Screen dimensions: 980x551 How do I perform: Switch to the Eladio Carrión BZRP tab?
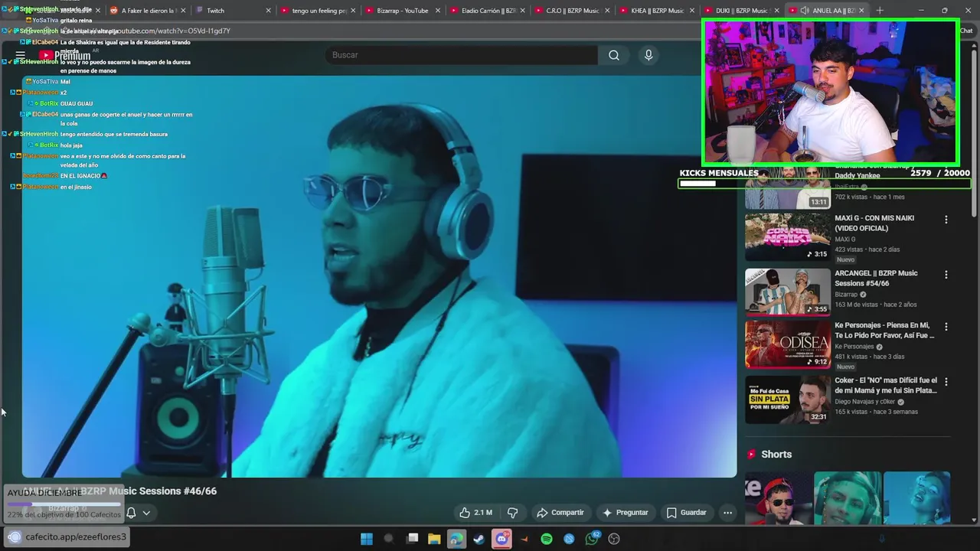click(x=488, y=11)
